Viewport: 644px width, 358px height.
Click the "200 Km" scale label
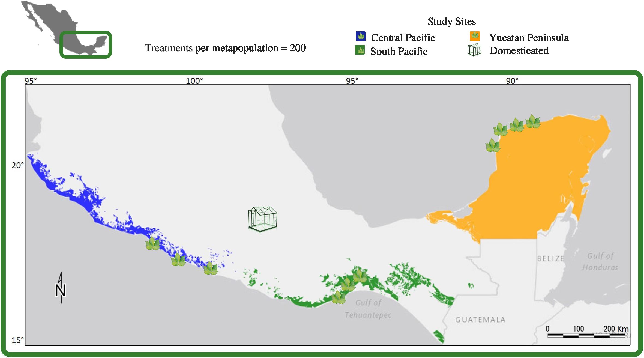pyautogui.click(x=616, y=329)
